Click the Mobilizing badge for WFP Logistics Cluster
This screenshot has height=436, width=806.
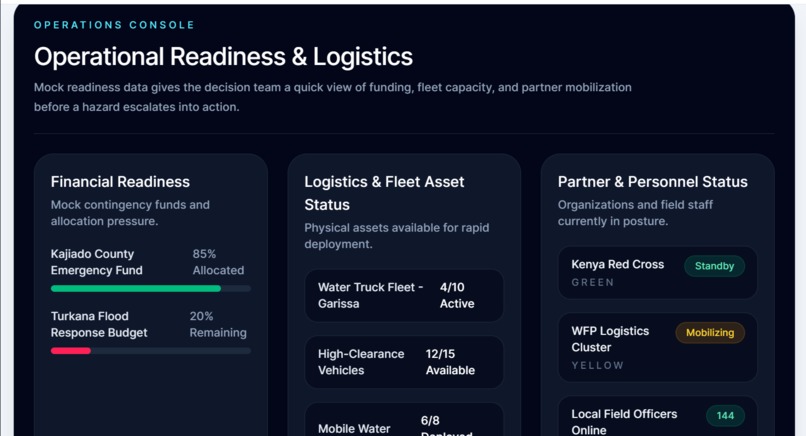coord(710,333)
